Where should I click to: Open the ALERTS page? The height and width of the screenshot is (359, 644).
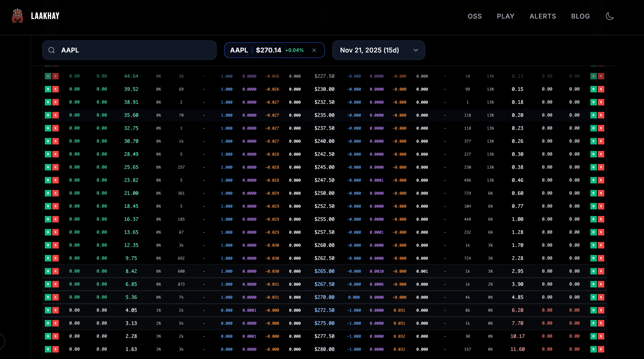(x=543, y=16)
